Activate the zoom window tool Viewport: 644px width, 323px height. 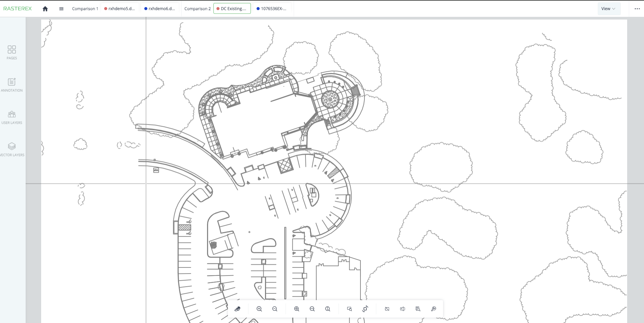point(350,309)
